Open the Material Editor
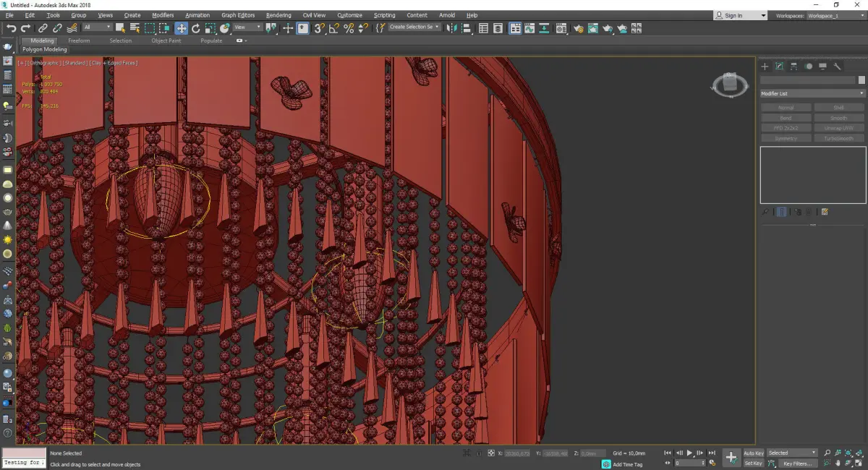 (561, 28)
